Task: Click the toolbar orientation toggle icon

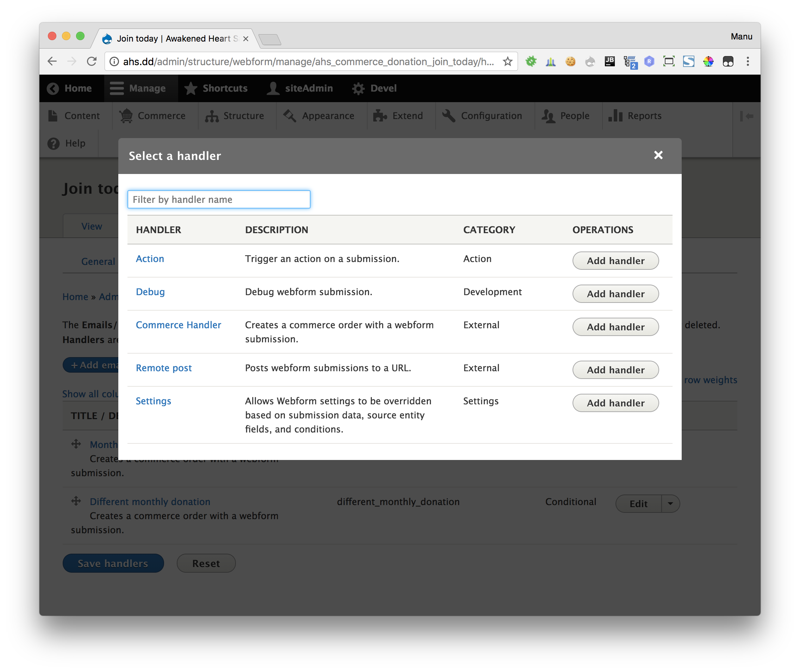Action: coord(747,116)
